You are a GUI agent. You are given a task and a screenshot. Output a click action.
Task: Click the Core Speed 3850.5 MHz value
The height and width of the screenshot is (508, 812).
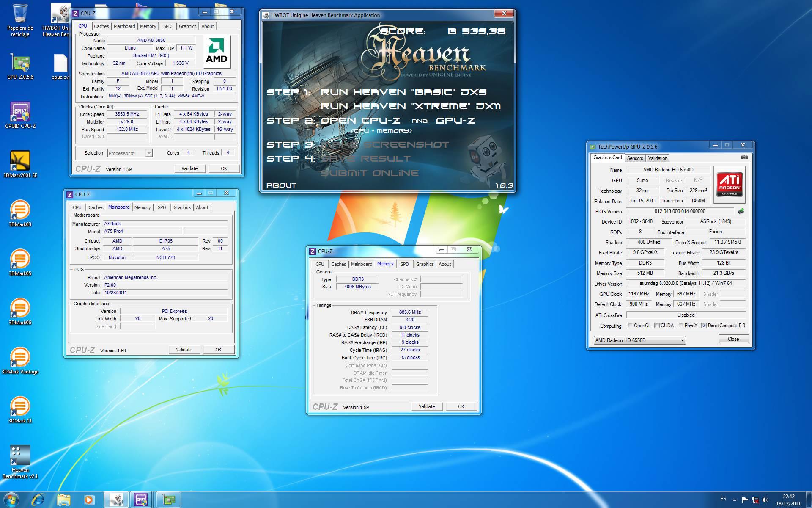pyautogui.click(x=127, y=114)
